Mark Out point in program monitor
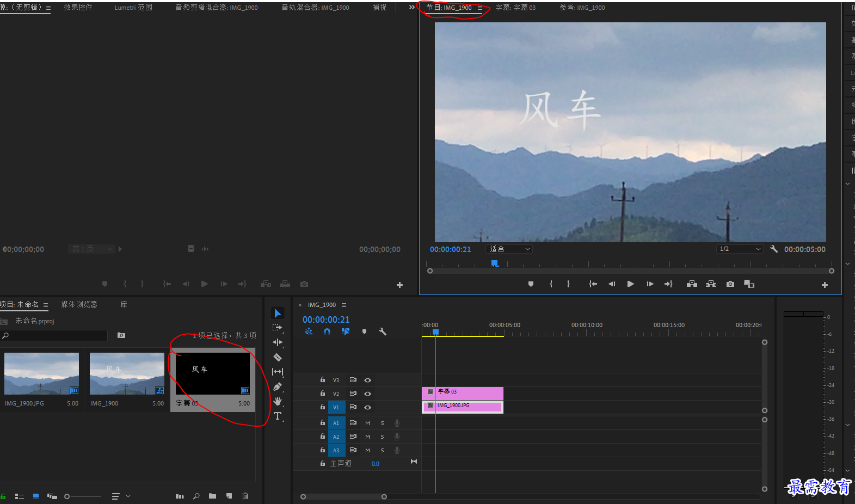 click(568, 284)
